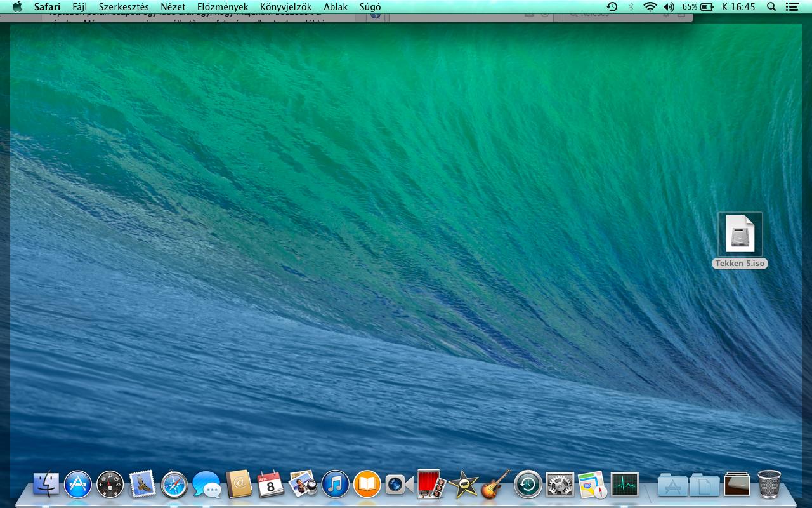Open the Safari application menu

pyautogui.click(x=48, y=6)
